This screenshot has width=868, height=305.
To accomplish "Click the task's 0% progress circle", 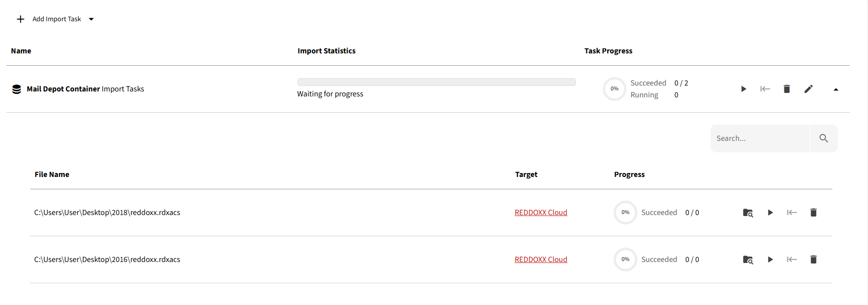I will pos(615,89).
